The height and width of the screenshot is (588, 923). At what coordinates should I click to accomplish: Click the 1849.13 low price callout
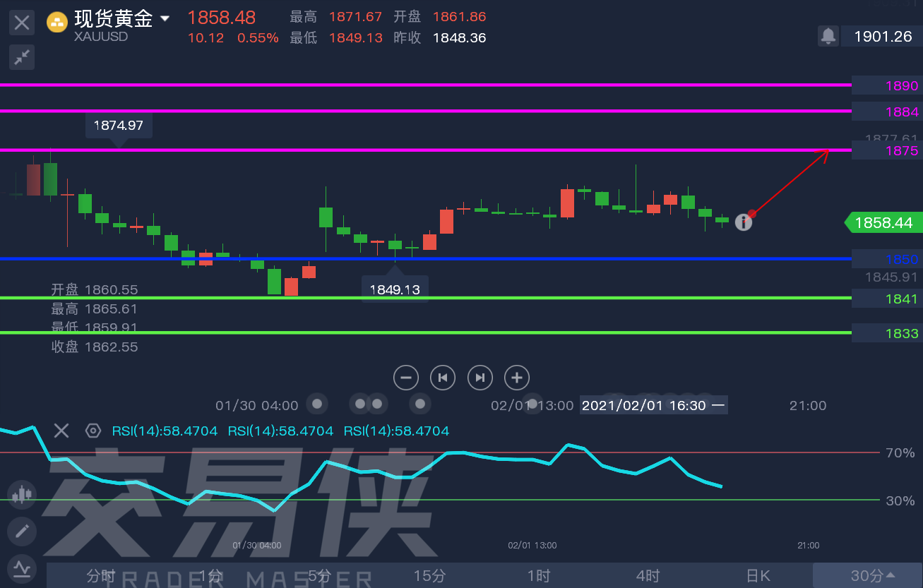click(x=395, y=289)
